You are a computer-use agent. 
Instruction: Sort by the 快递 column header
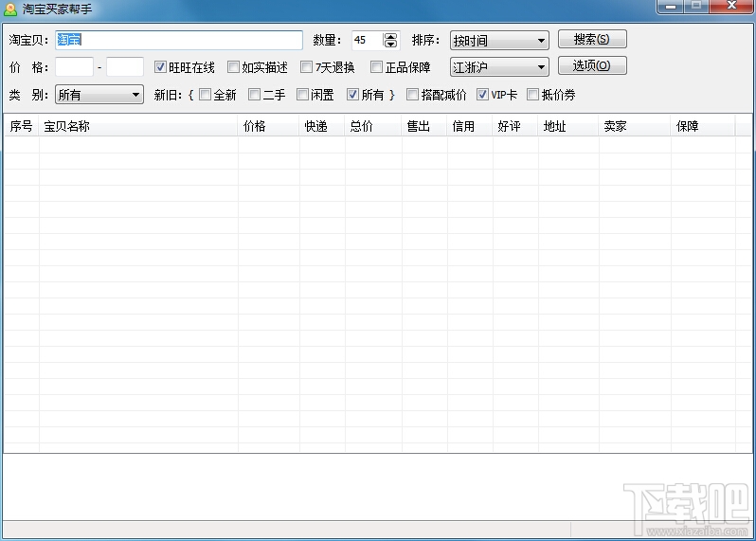coord(322,126)
